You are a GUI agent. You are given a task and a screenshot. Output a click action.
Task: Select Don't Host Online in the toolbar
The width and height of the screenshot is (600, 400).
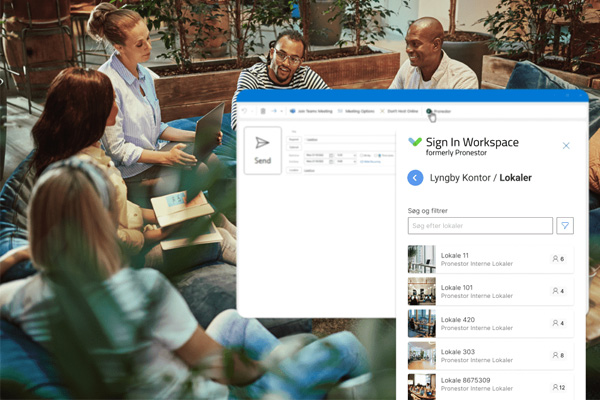coord(399,111)
